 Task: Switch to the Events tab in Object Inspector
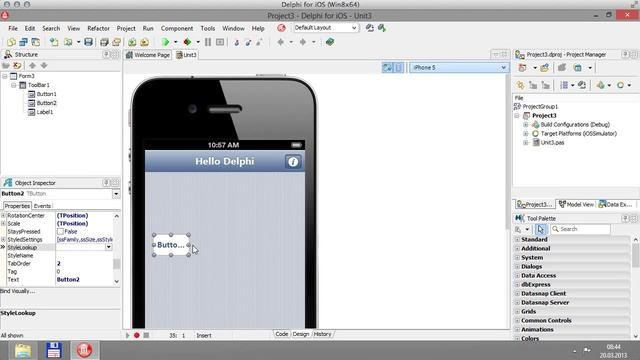click(42, 206)
